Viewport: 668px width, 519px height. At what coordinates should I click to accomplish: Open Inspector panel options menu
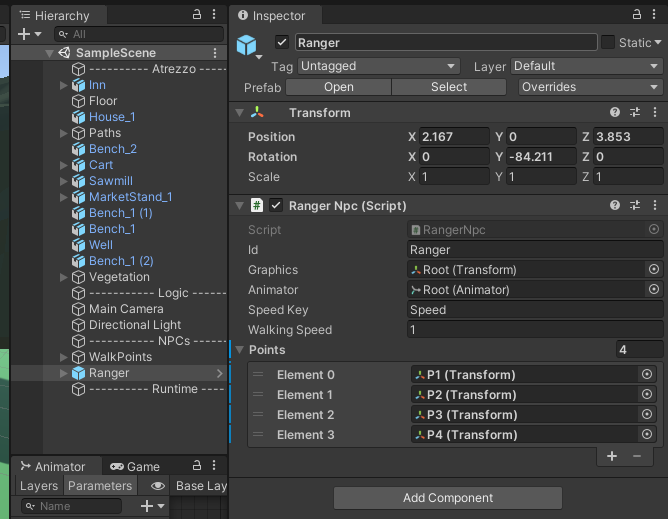tap(654, 14)
